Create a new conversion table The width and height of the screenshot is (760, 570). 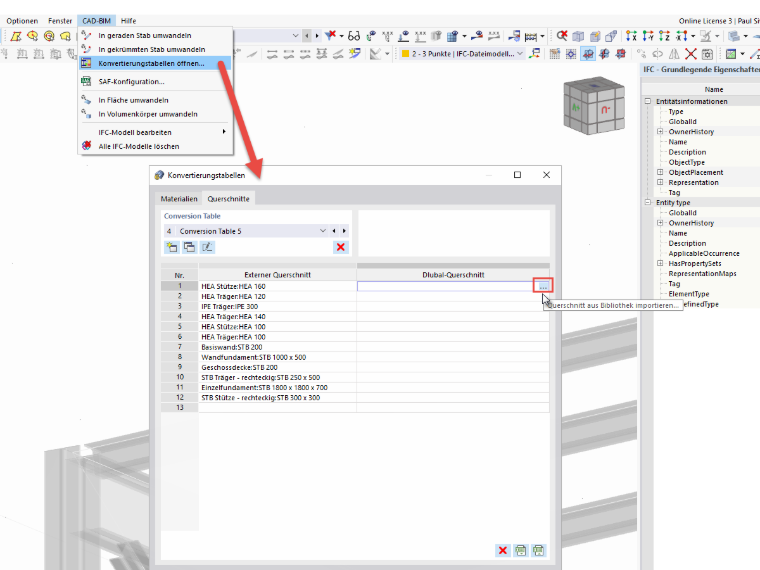(x=171, y=247)
